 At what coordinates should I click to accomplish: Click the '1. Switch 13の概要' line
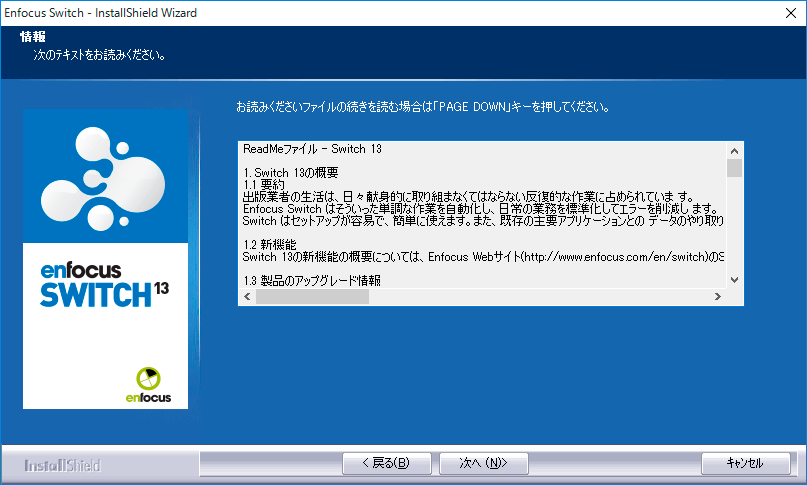[291, 173]
